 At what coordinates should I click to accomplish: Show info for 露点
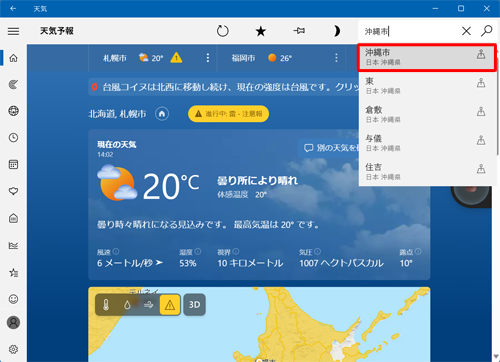coord(418,252)
